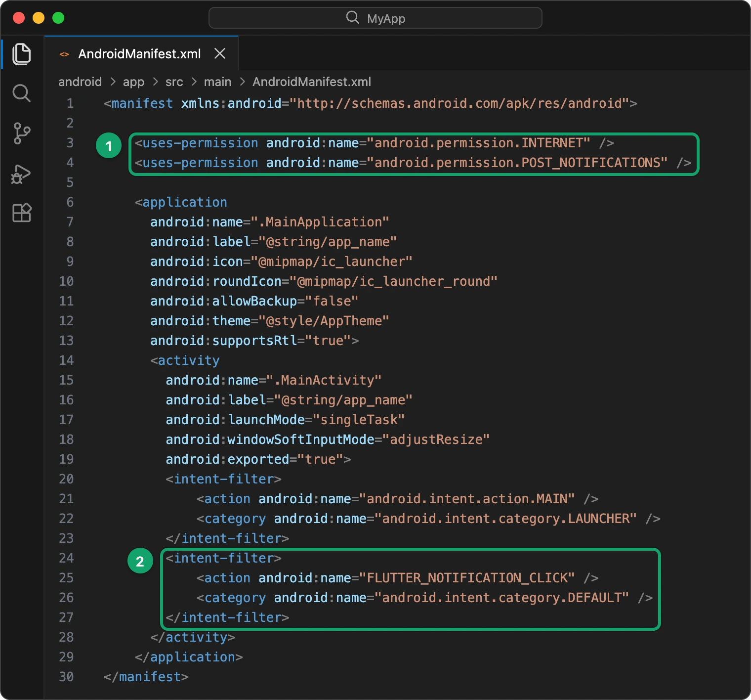Click the ".MainActivity" name value
Screen dimensions: 751x700
click(324, 380)
